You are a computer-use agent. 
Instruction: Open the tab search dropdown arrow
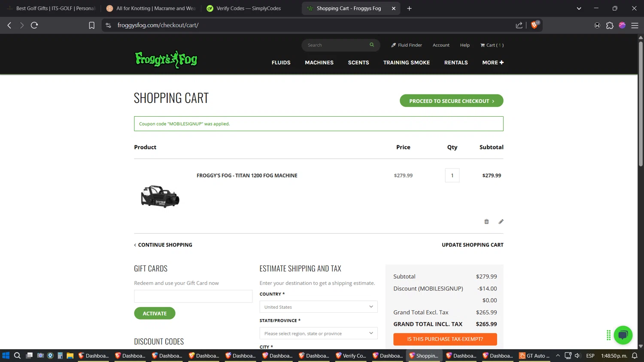pyautogui.click(x=579, y=8)
